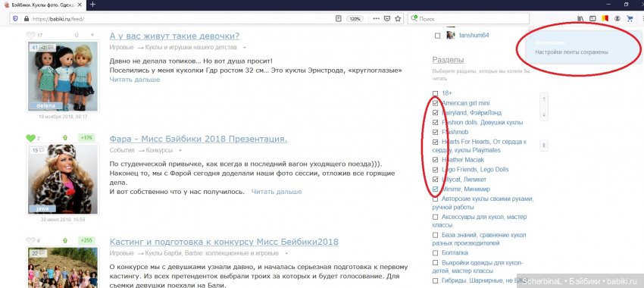The image size is (644, 288).
Task: Click the Save to Pocket icon
Action: 387,18
